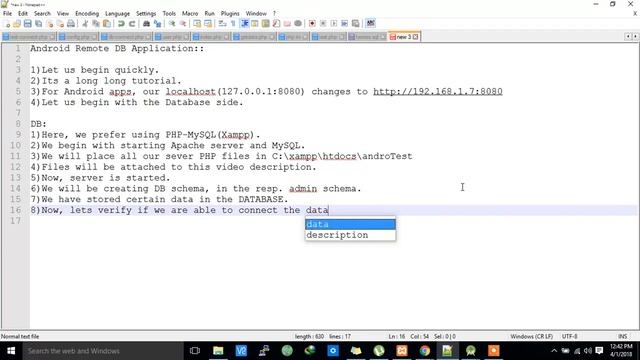Open the Function List panel icon
Screen dimensions: 640x360
(x=276, y=24)
